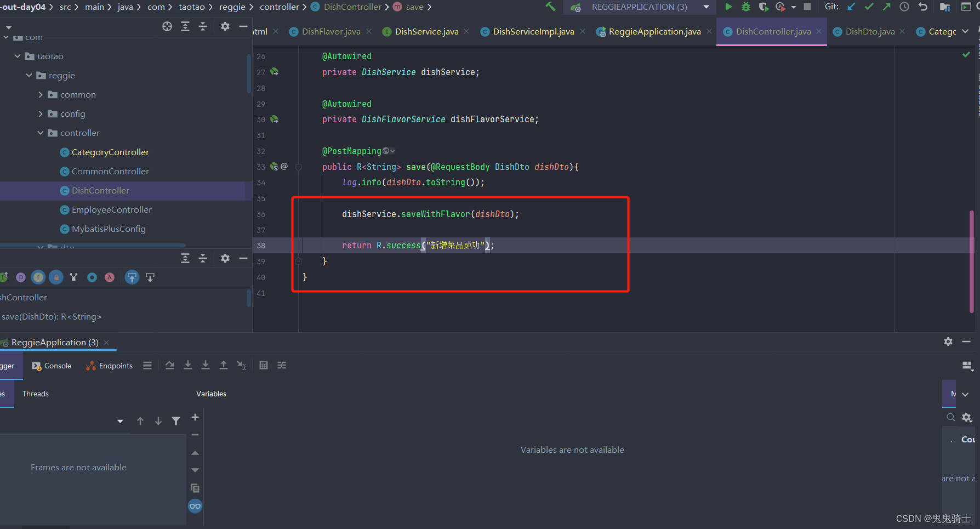The width and height of the screenshot is (980, 529).
Task: Click Spring bean gutter icon line 27
Action: (275, 72)
